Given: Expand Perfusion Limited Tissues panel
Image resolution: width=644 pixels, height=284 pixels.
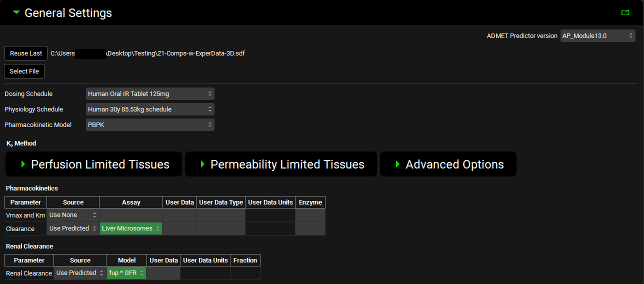Looking at the screenshot, I should (94, 164).
